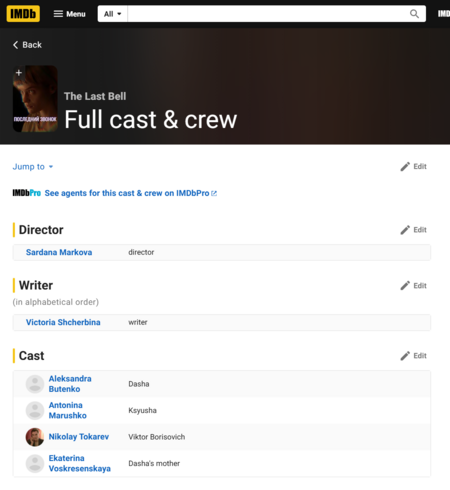This screenshot has height=490, width=450.
Task: Click the IMDb logo
Action: (x=23, y=14)
